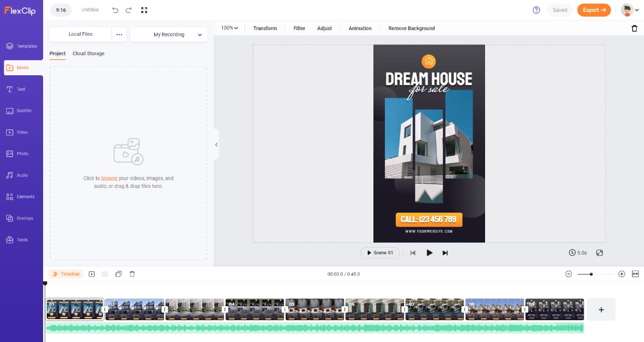Enter fullscreen preview mode
Image resolution: width=644 pixels, height=342 pixels.
click(144, 10)
